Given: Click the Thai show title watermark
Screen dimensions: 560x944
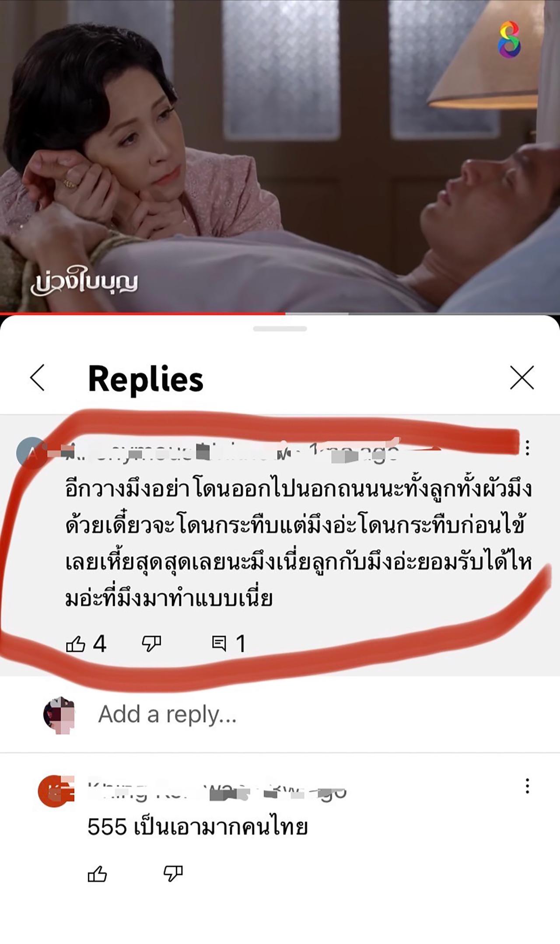Looking at the screenshot, I should [x=84, y=283].
